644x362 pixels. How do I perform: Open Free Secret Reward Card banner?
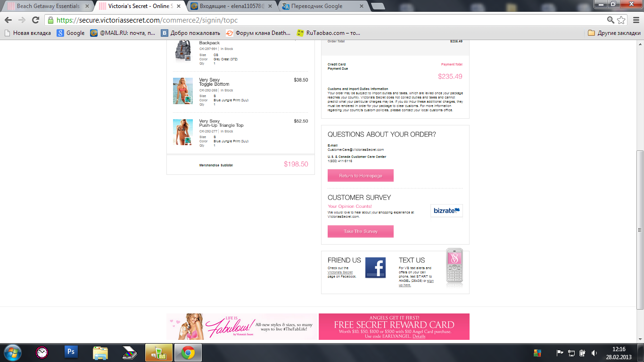(x=394, y=327)
